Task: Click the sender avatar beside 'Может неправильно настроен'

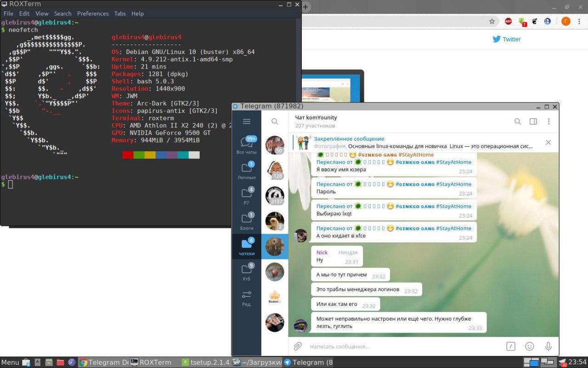Action: coord(300,326)
